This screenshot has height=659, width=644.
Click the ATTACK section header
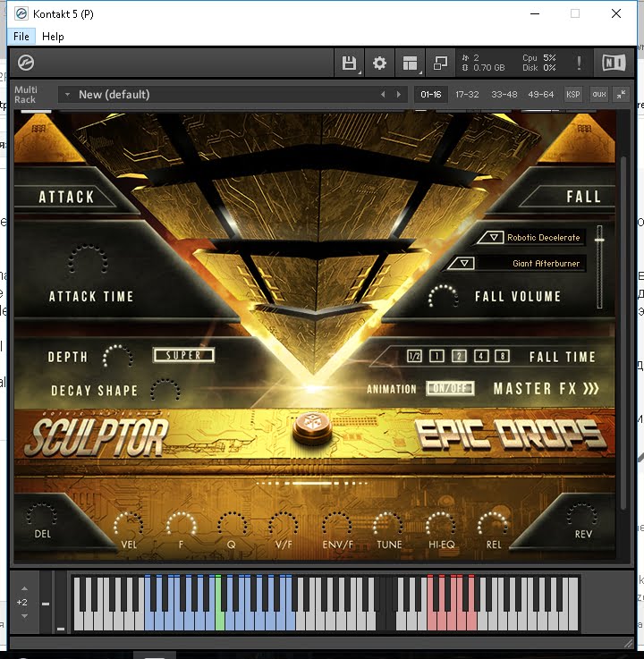[66, 197]
